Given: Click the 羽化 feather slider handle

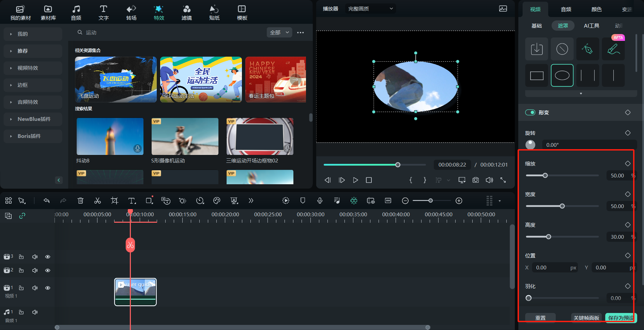Looking at the screenshot, I should (x=528, y=298).
